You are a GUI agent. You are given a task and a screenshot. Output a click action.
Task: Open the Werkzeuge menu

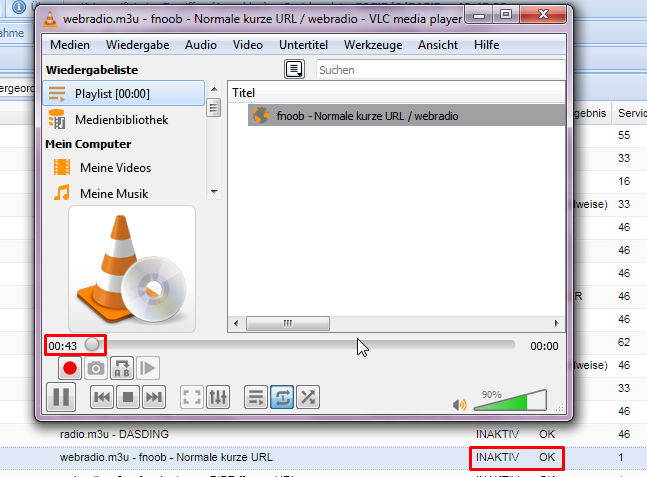pyautogui.click(x=373, y=45)
